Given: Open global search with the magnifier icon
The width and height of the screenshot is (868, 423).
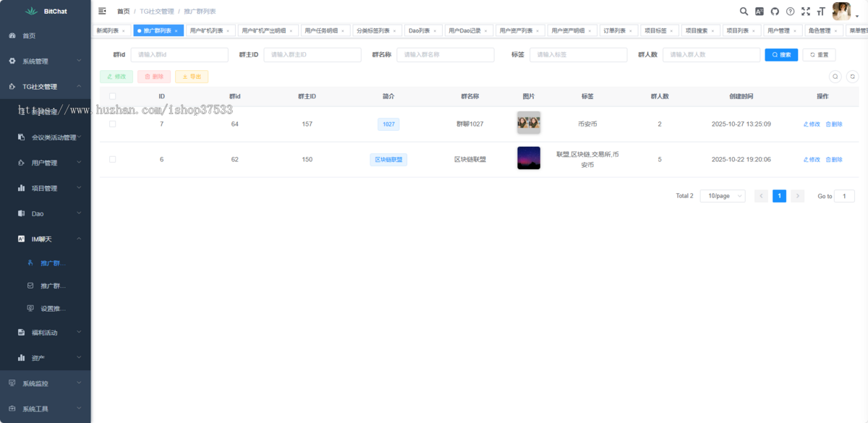Looking at the screenshot, I should pyautogui.click(x=744, y=11).
